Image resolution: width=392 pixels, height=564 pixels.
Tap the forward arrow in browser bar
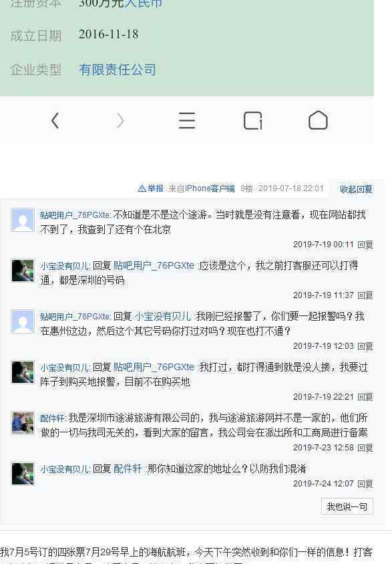pyautogui.click(x=121, y=120)
